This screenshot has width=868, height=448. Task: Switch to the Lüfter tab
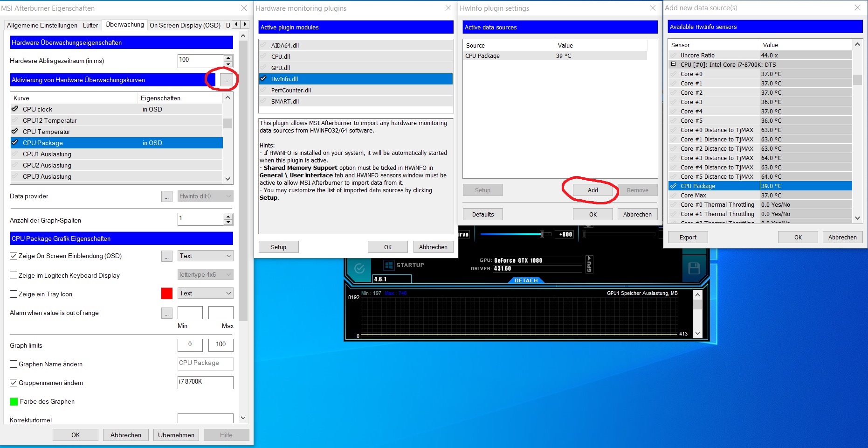[x=90, y=25]
